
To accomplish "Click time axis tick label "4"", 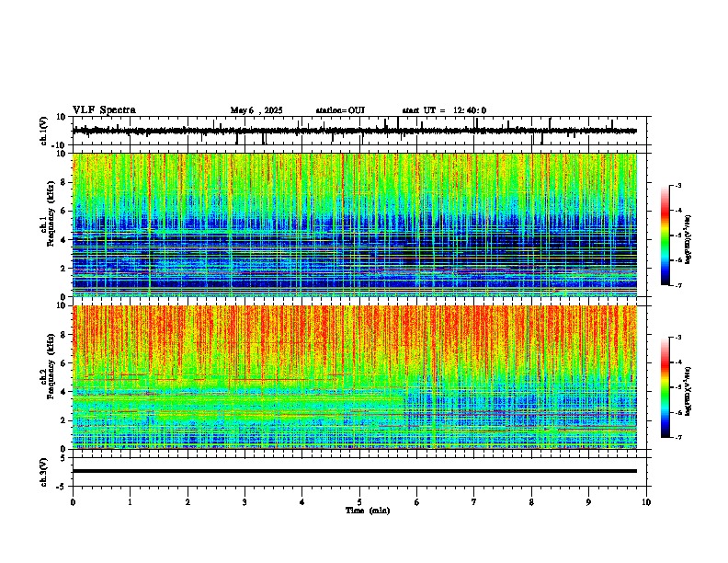I will [x=302, y=502].
